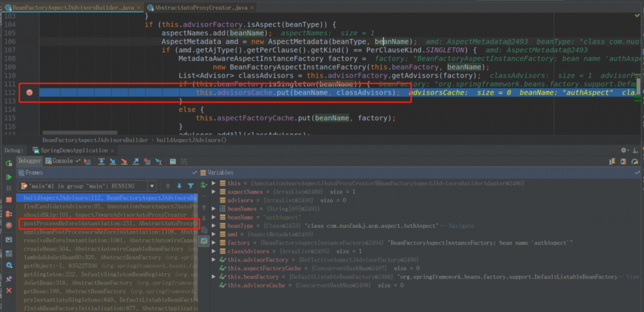Viewport: 644px width, 312px height.
Task: Click the Drop Frame icon
Action: click(147, 161)
